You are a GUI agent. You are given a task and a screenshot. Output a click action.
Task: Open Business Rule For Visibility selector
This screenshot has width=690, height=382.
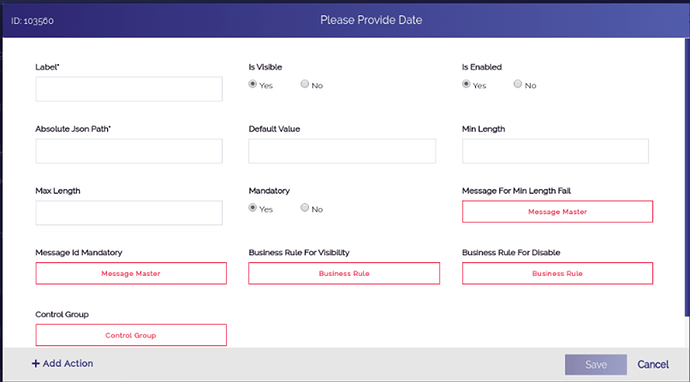click(x=344, y=273)
